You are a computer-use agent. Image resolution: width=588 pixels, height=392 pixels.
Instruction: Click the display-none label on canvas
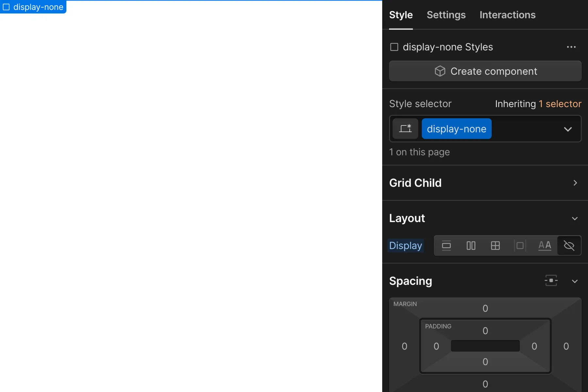click(x=33, y=7)
